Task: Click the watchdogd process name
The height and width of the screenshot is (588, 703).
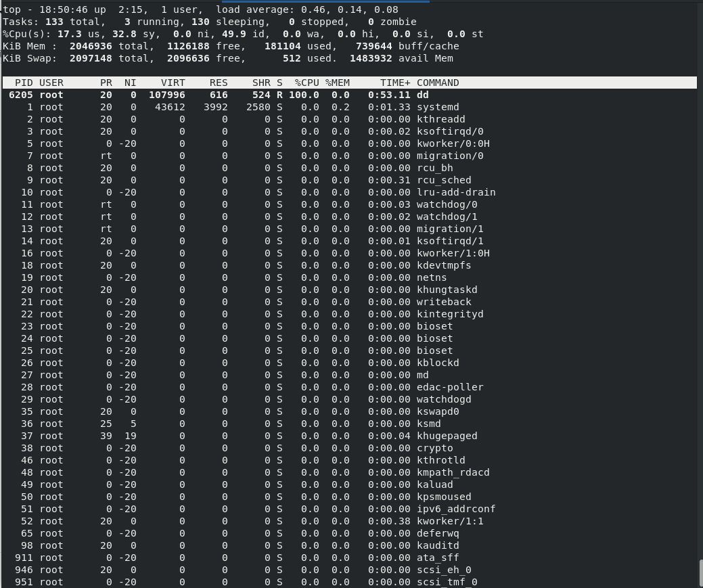Action: [x=444, y=399]
